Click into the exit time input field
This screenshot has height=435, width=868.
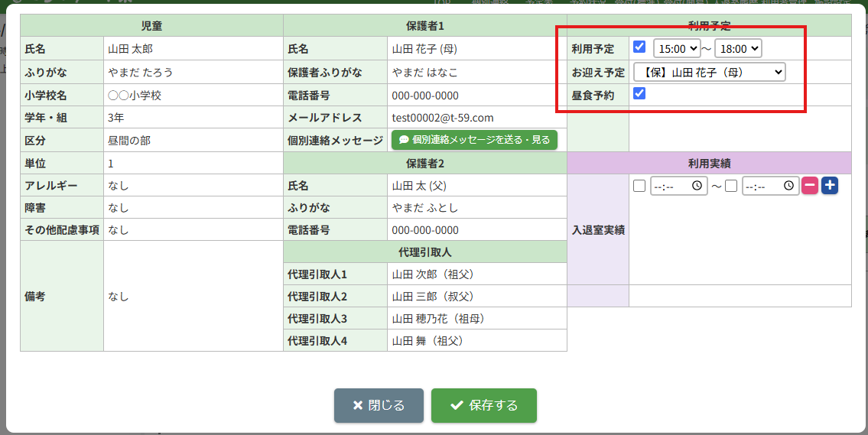point(762,186)
